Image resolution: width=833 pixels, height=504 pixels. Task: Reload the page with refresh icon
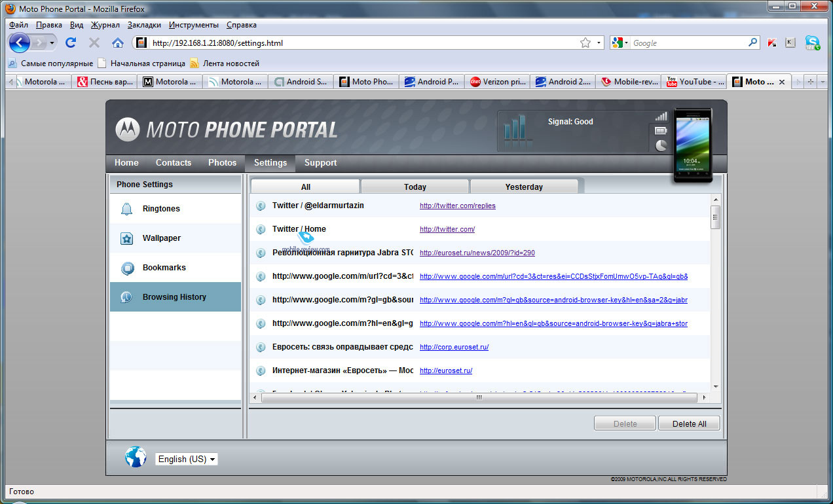click(71, 43)
